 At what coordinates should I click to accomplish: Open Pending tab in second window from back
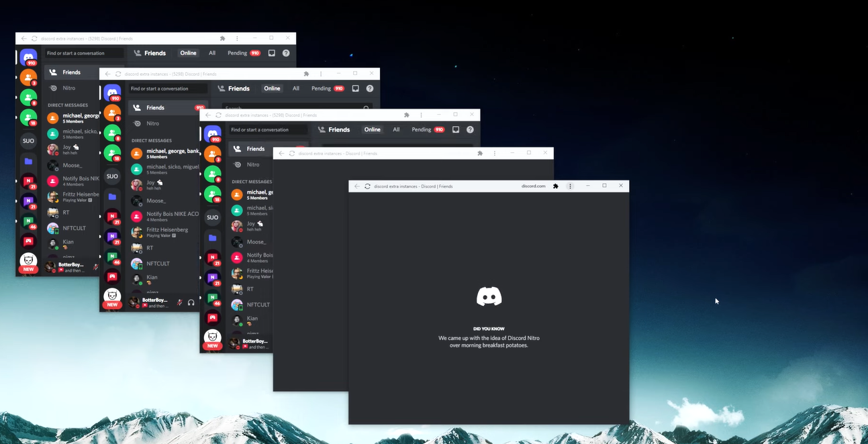[x=328, y=89]
